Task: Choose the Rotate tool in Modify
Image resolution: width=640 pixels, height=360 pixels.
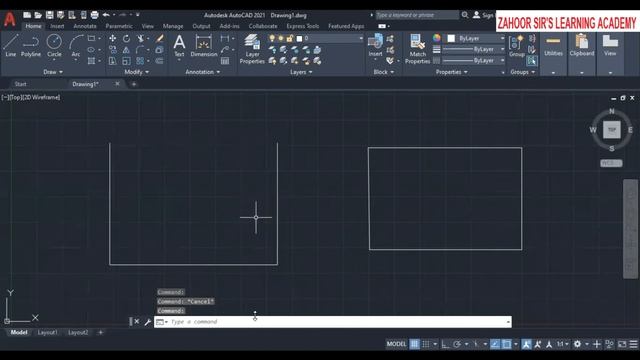Action: (x=127, y=38)
